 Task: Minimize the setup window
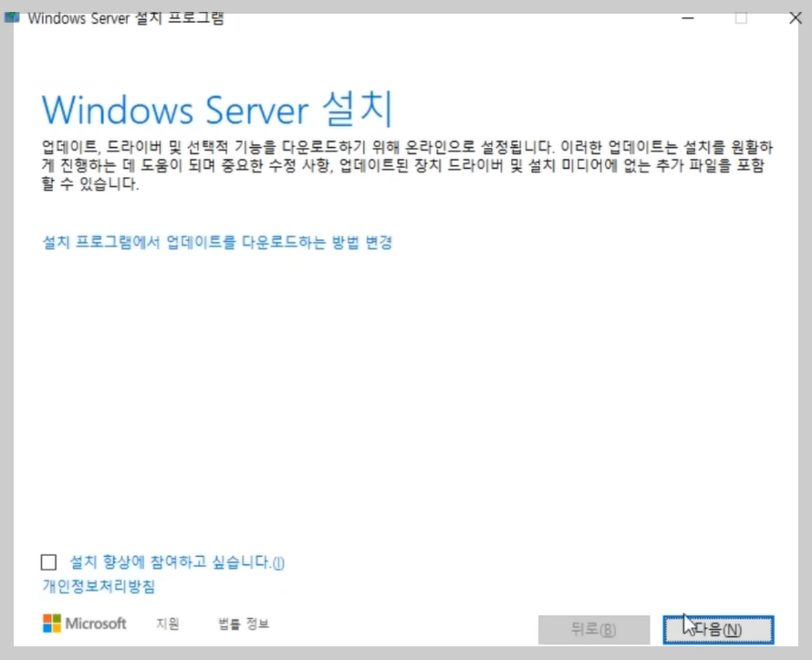click(688, 18)
